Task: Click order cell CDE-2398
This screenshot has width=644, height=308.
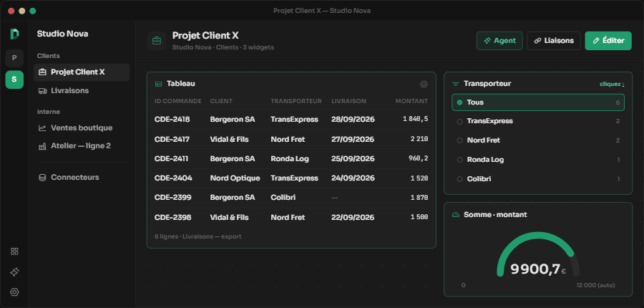Action: [x=173, y=218]
